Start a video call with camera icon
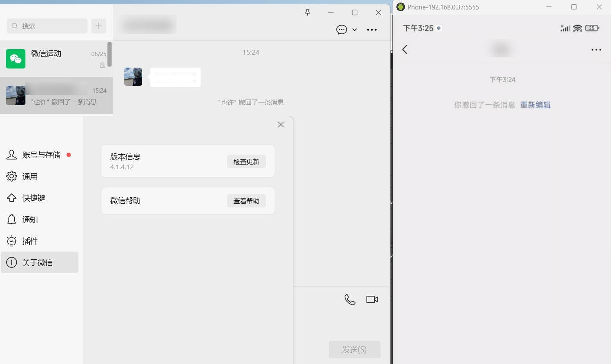This screenshot has height=364, width=611. coord(372,299)
